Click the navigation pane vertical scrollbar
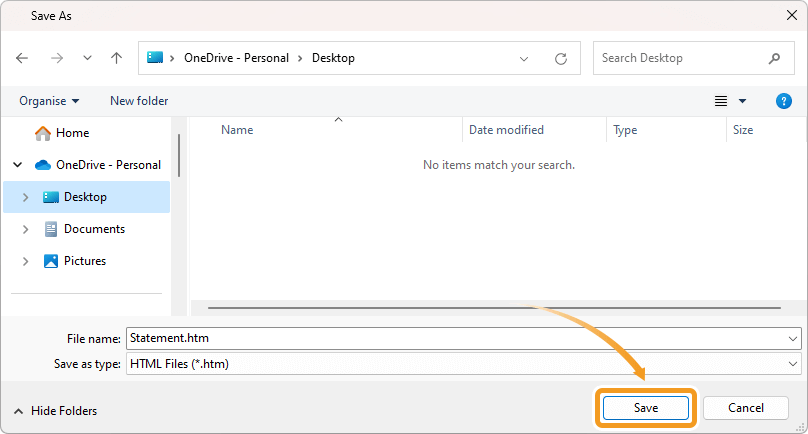The height and width of the screenshot is (434, 808). click(x=179, y=156)
